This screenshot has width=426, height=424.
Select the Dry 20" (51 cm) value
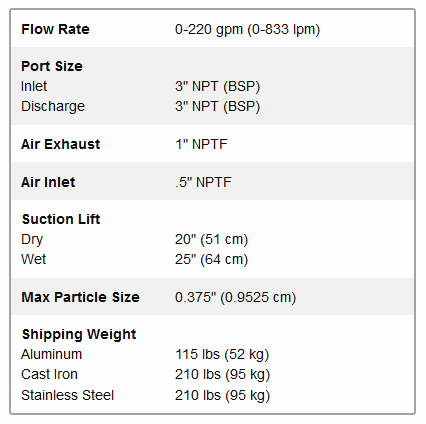tap(211, 239)
